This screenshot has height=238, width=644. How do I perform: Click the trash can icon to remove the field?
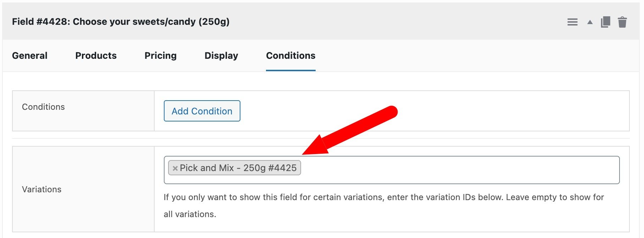point(623,22)
